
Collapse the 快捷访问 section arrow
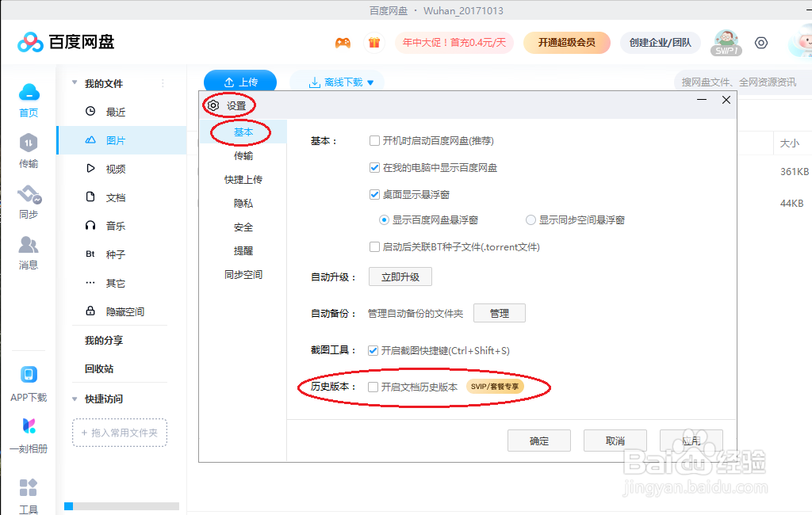(x=75, y=399)
